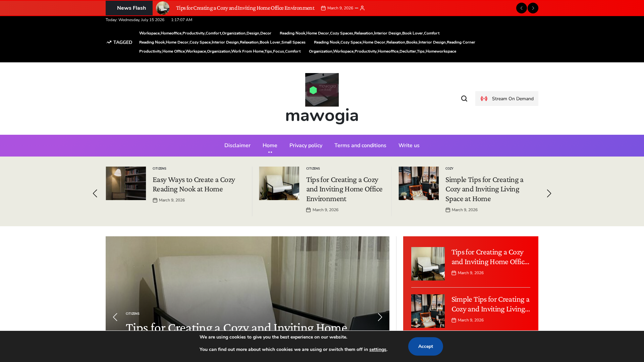Viewport: 644px width, 362px height.
Task: Click date under second red sidebar article
Action: point(471,320)
